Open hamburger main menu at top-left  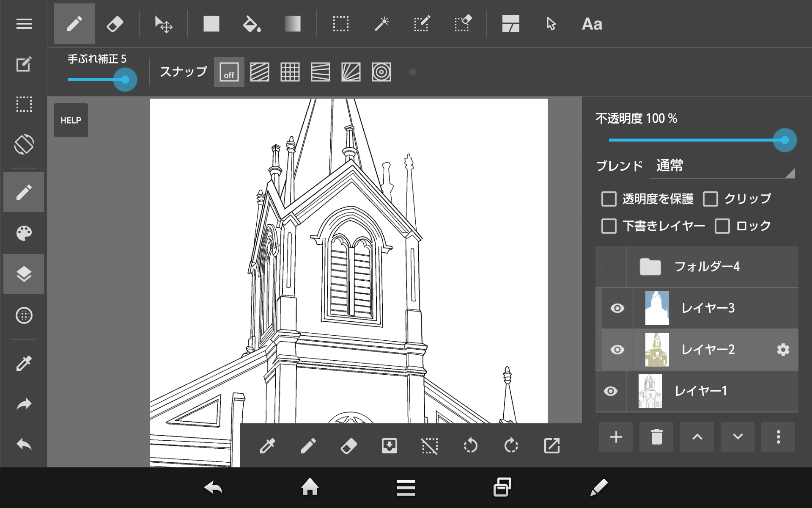click(x=24, y=24)
